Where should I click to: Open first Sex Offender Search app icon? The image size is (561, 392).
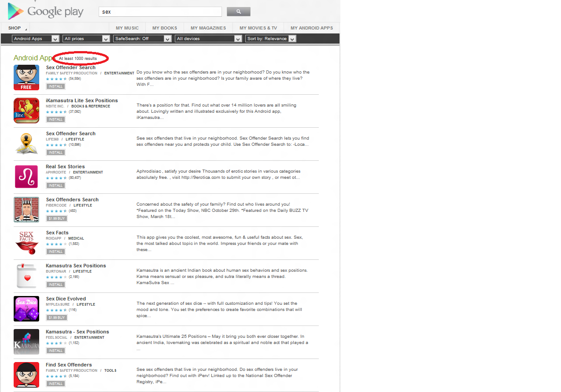26,78
